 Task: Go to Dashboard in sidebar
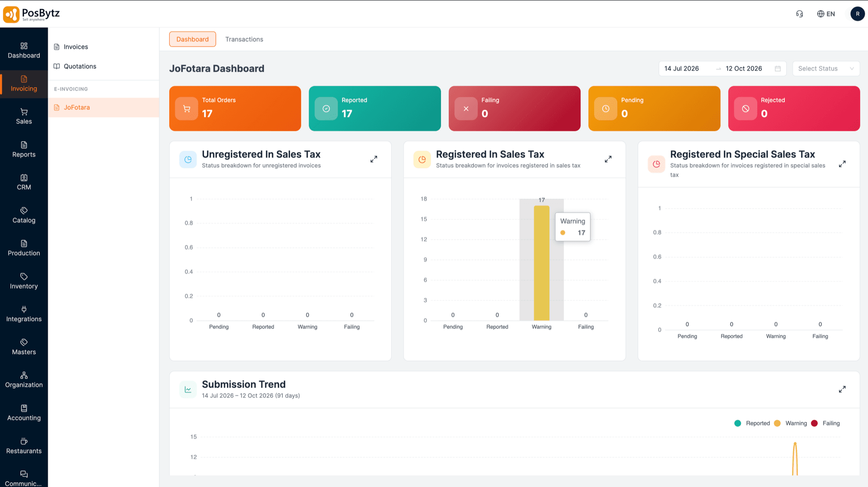(x=24, y=51)
